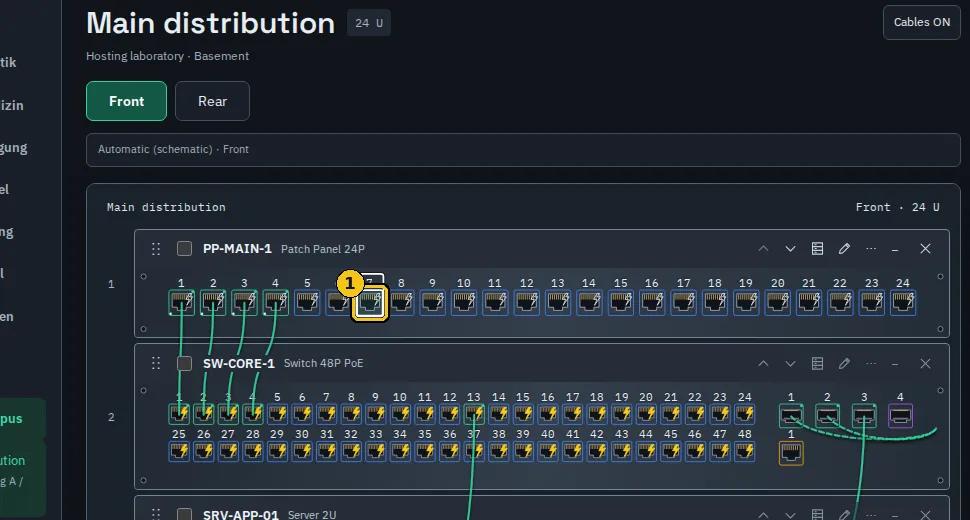Image resolution: width=970 pixels, height=520 pixels.
Task: Click rack unit number 2
Action: (111, 417)
